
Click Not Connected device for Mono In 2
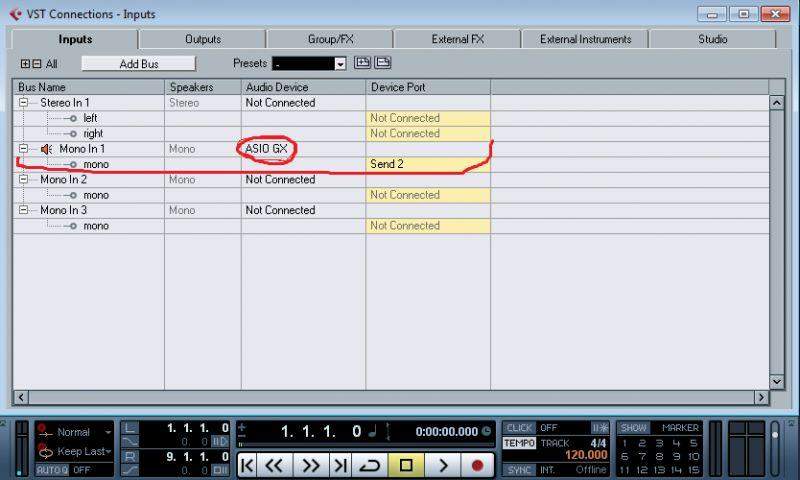pos(303,180)
